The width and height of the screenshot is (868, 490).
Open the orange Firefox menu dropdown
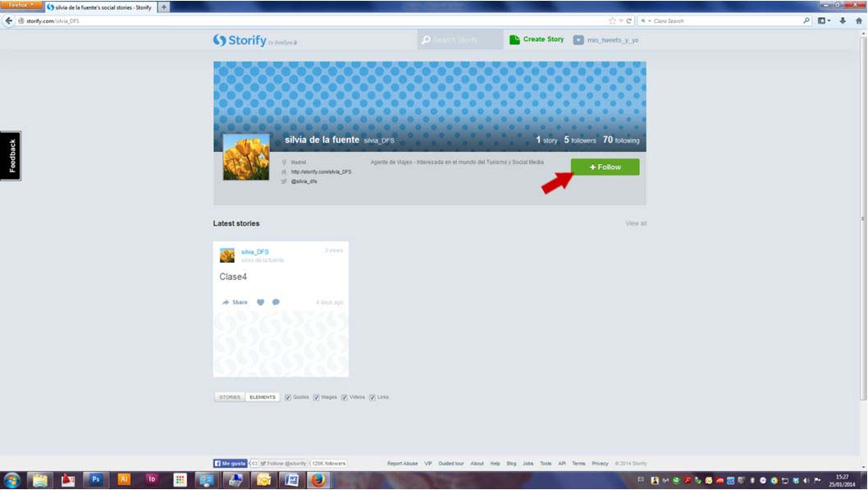[20, 6]
